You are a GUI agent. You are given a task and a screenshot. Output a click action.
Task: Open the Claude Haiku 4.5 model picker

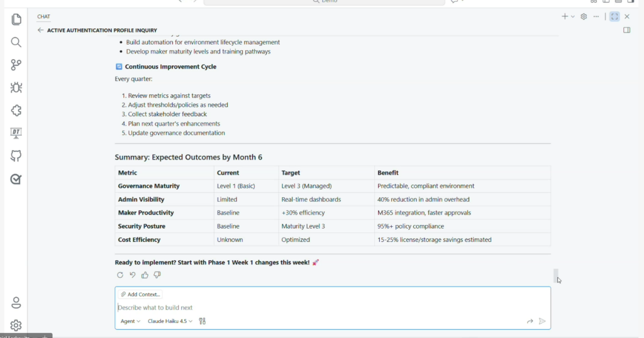(x=170, y=321)
